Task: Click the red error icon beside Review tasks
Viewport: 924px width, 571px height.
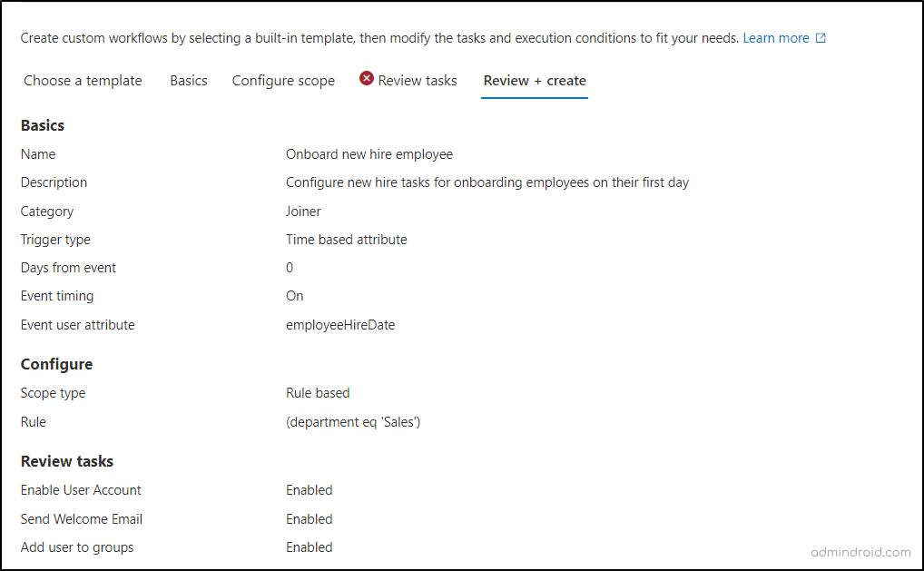Action: tap(367, 79)
